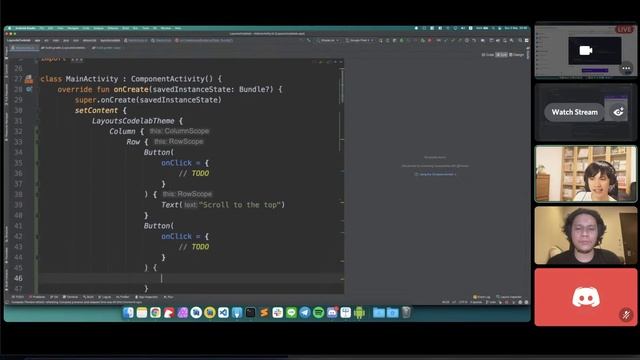
Task: Open Visual Studio Code from the dock
Action: pyautogui.click(x=223, y=313)
